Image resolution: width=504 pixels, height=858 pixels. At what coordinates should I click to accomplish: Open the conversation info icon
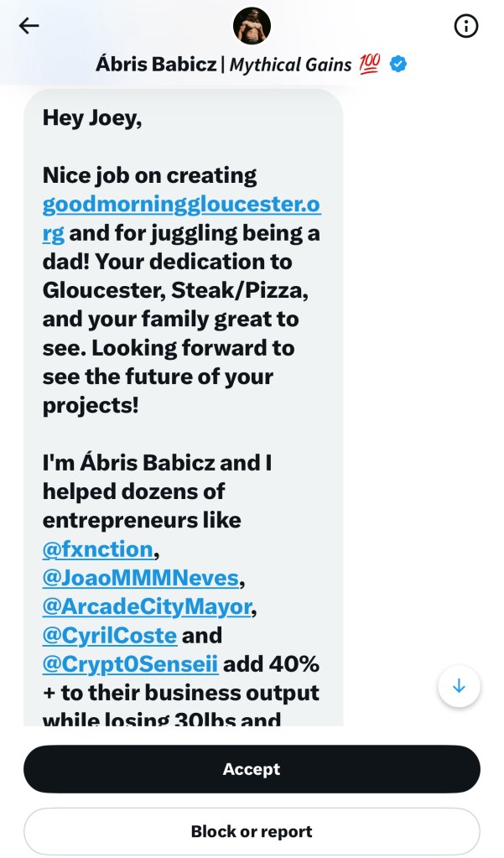click(x=465, y=26)
